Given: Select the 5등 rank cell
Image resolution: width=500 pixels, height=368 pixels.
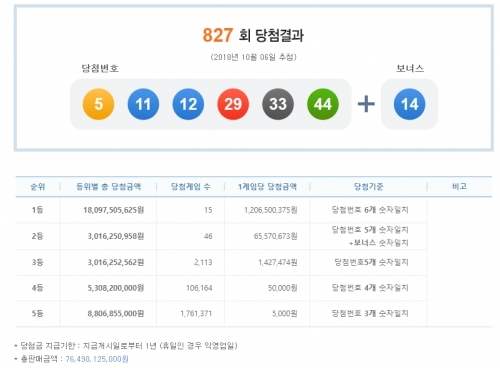Looking at the screenshot, I should tap(38, 313).
